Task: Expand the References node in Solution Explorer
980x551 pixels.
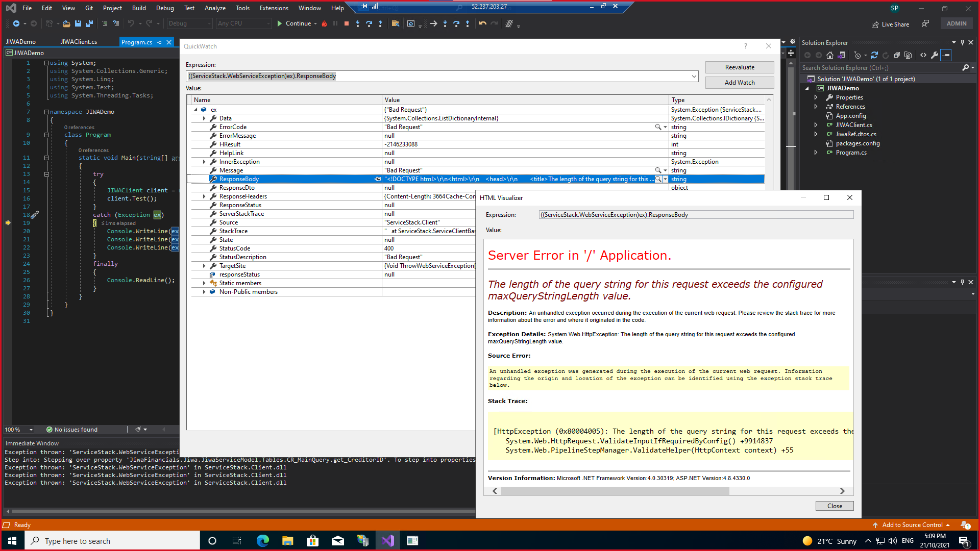Action: (816, 107)
